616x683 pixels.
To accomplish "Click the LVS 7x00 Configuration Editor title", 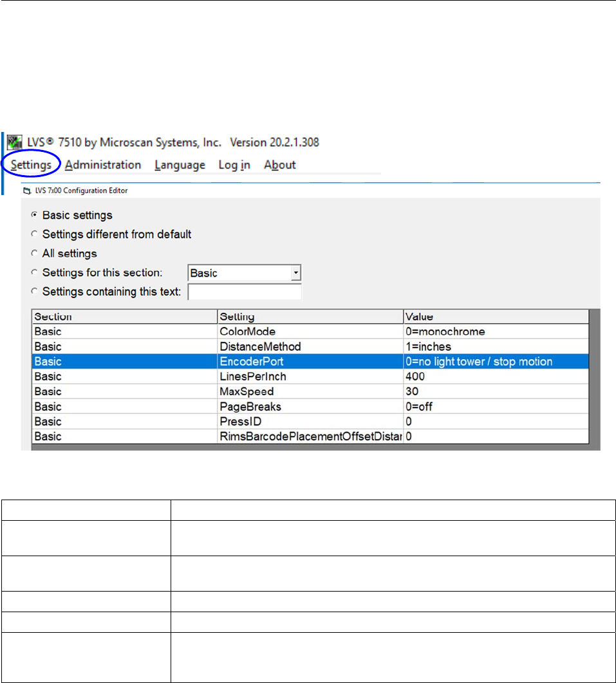I will pos(82,191).
